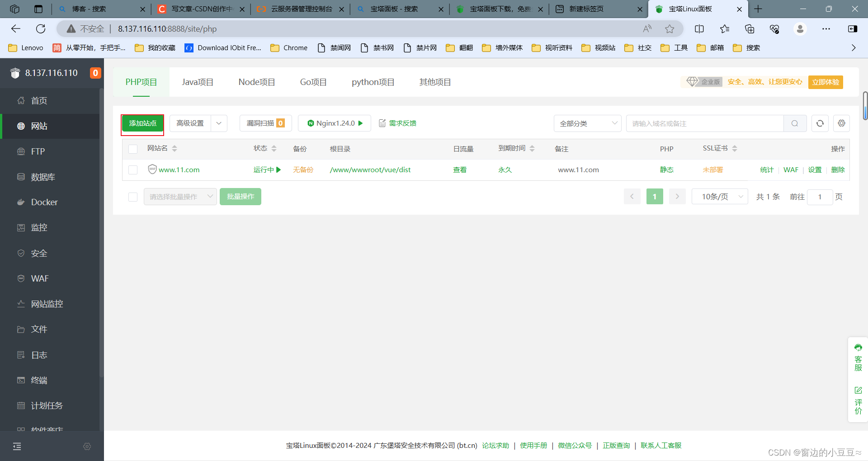Click the 批量操作 button

pyautogui.click(x=241, y=197)
